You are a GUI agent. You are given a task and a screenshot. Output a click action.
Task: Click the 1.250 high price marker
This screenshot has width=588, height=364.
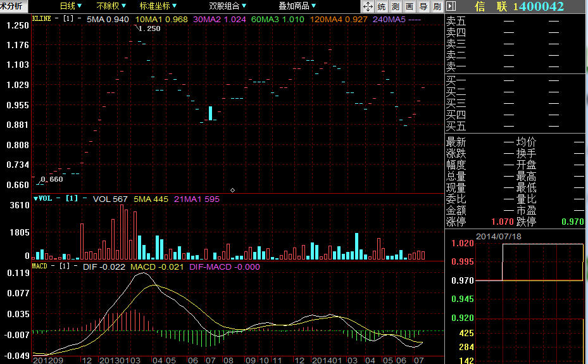(149, 28)
